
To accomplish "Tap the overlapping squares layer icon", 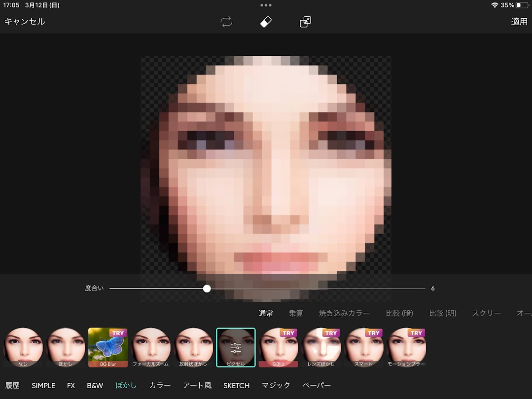I will tap(305, 22).
